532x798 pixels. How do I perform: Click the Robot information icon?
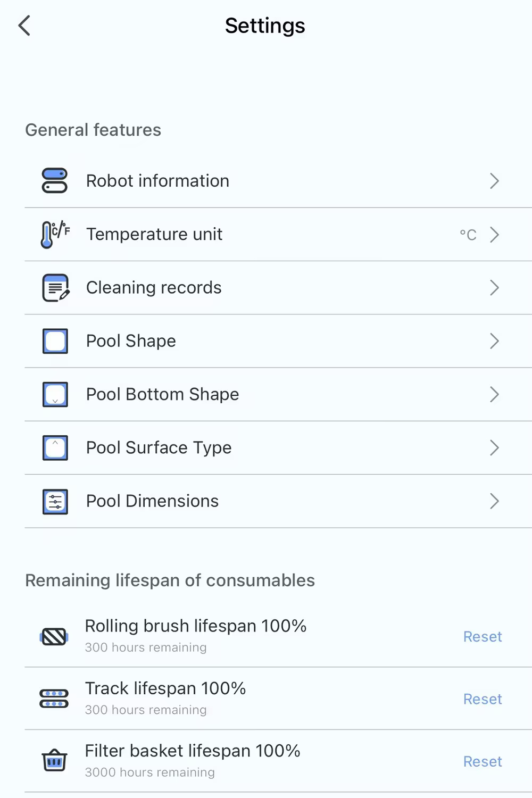(x=55, y=181)
